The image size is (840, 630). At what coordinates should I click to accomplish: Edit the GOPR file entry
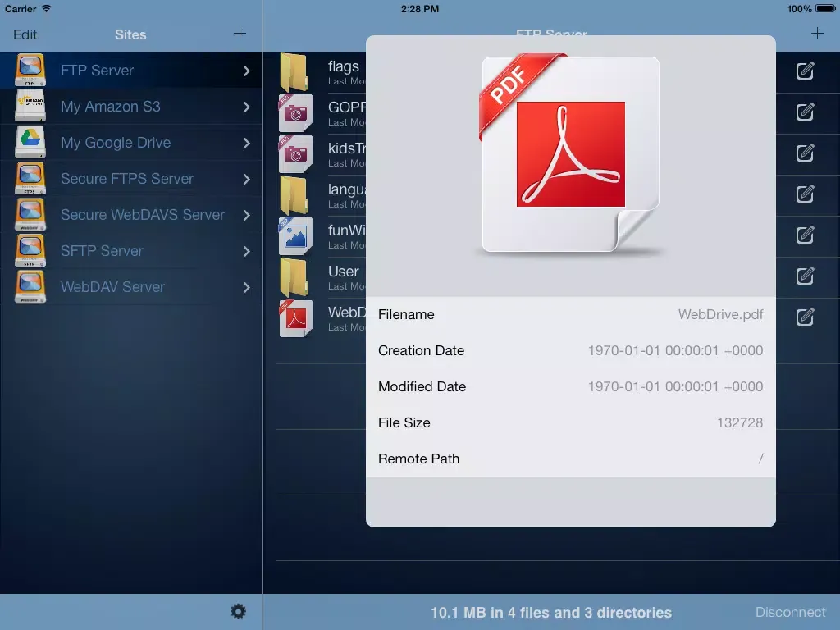pyautogui.click(x=805, y=112)
